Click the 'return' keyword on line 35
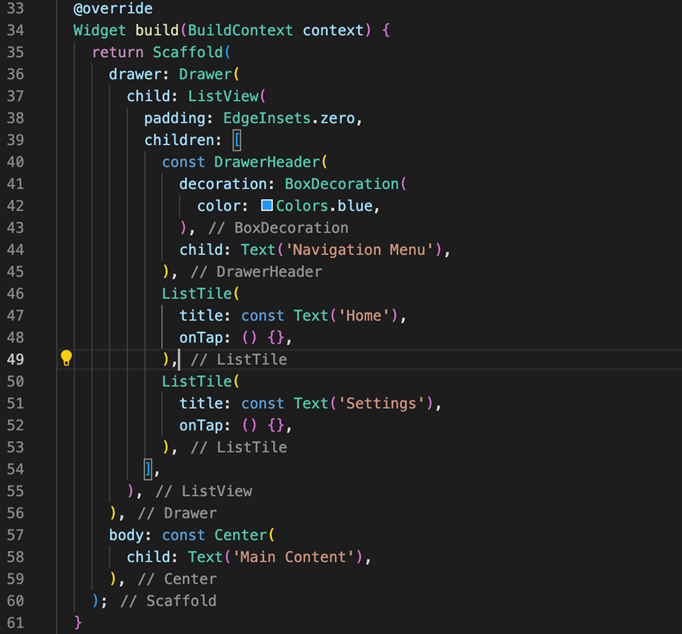Image resolution: width=682 pixels, height=634 pixels. coord(117,52)
